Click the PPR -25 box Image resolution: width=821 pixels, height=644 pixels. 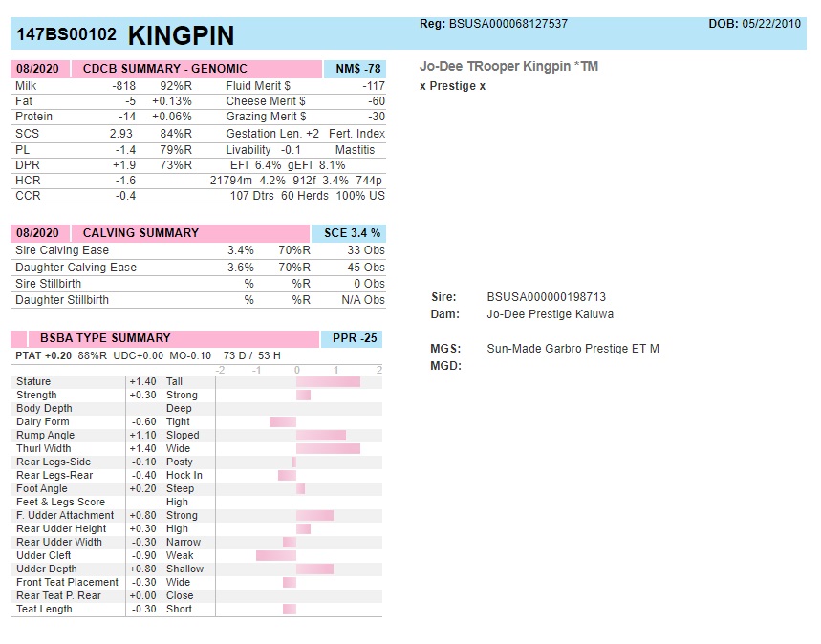pos(352,338)
